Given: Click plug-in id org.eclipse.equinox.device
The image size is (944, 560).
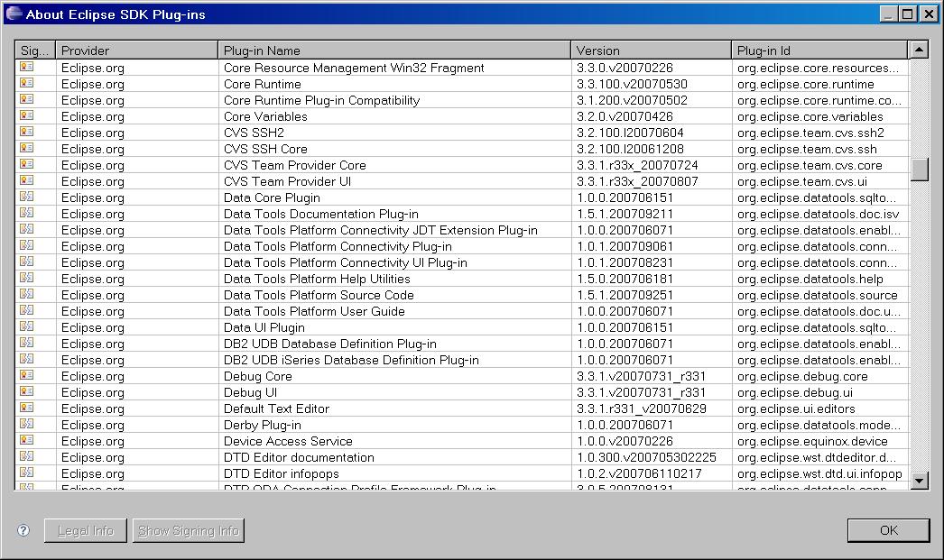Looking at the screenshot, I should (x=812, y=442).
